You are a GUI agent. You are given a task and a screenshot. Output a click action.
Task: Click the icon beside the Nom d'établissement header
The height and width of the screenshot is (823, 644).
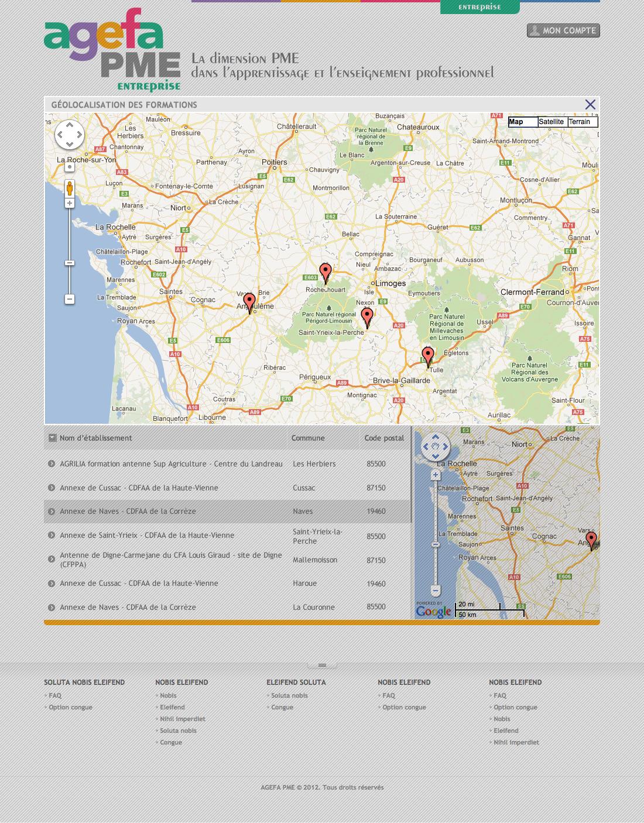(52, 438)
